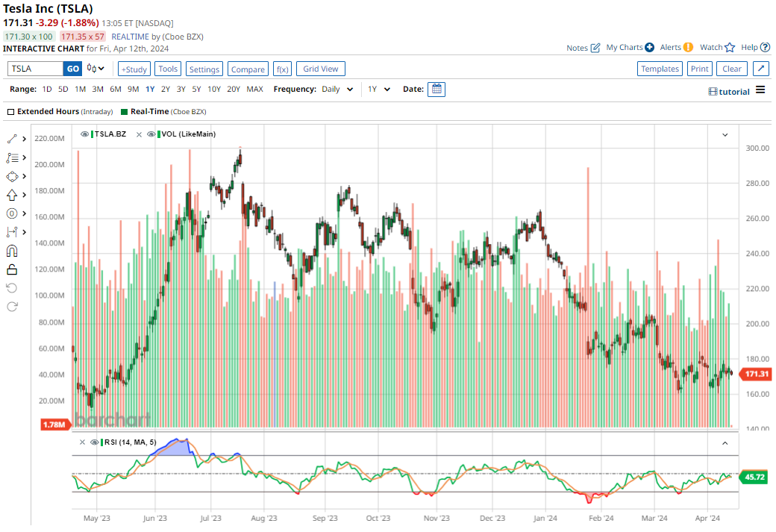Click the lock drawings padlock icon
Viewport: 776px width, 532px height.
point(12,269)
